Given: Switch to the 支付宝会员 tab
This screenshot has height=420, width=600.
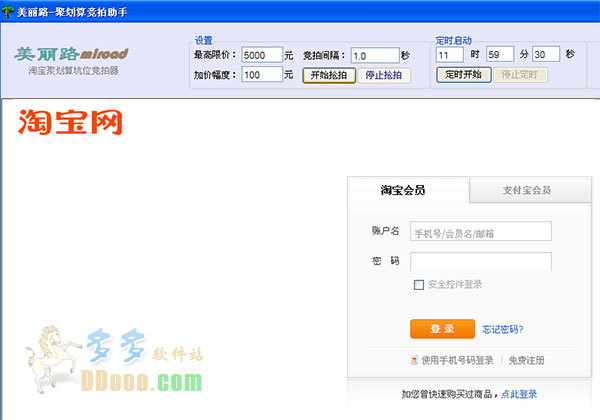Looking at the screenshot, I should tap(530, 190).
